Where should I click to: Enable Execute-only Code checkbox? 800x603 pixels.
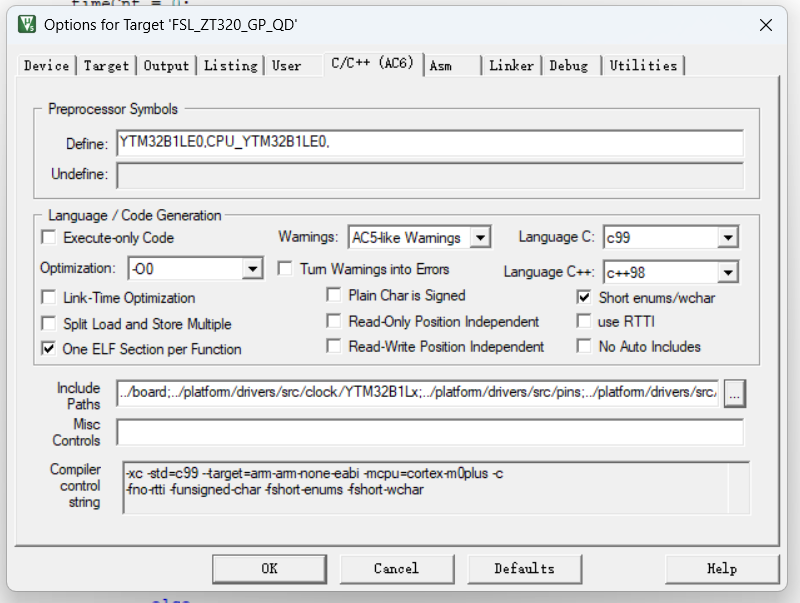pos(48,238)
